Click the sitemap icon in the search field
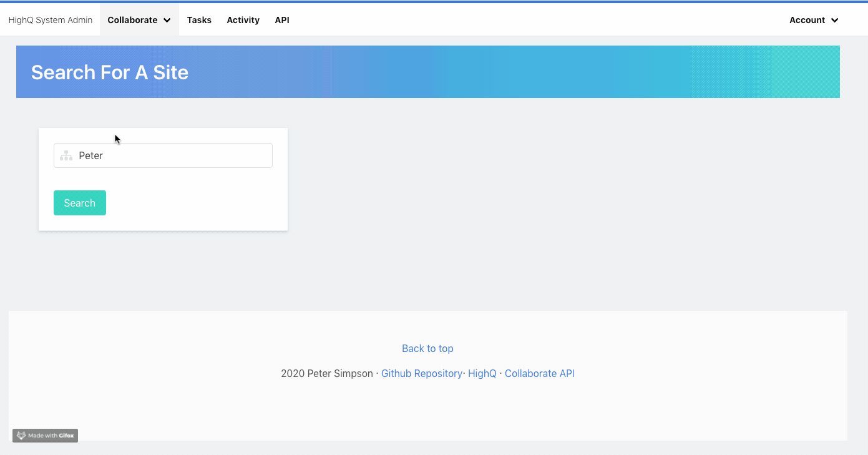Image resolution: width=868 pixels, height=455 pixels. pos(66,156)
